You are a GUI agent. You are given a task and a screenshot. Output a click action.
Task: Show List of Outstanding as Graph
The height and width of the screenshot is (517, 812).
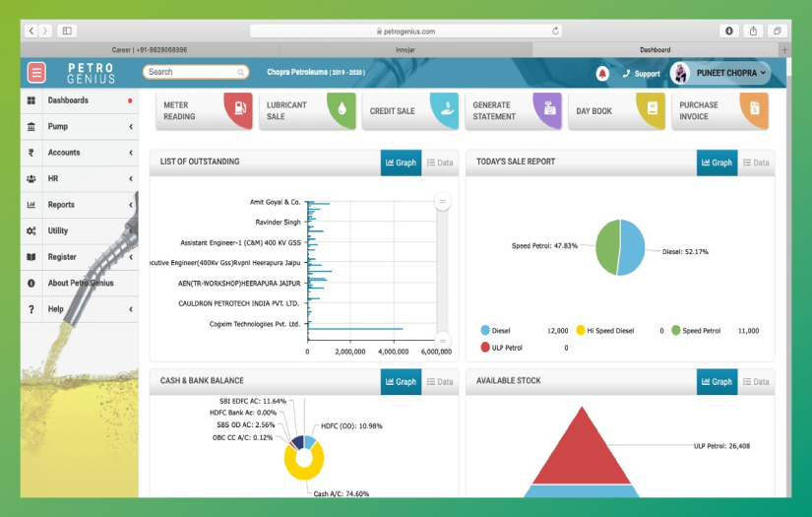(x=401, y=162)
